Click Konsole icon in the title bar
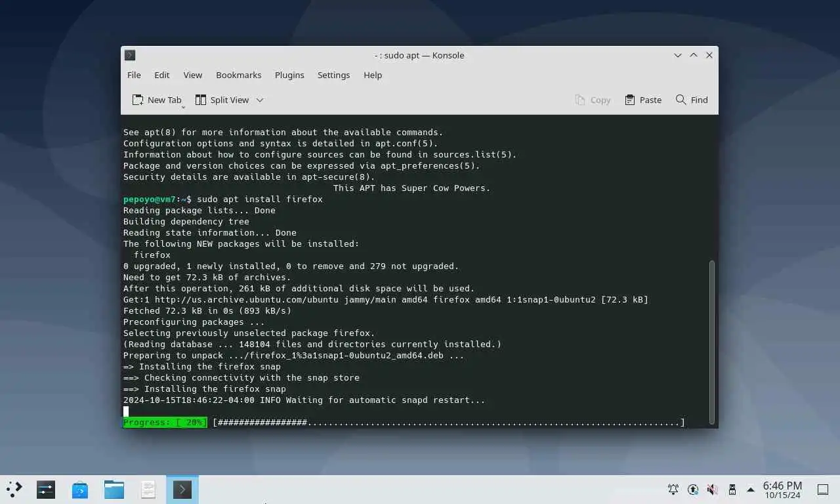The image size is (840, 504). point(130,55)
